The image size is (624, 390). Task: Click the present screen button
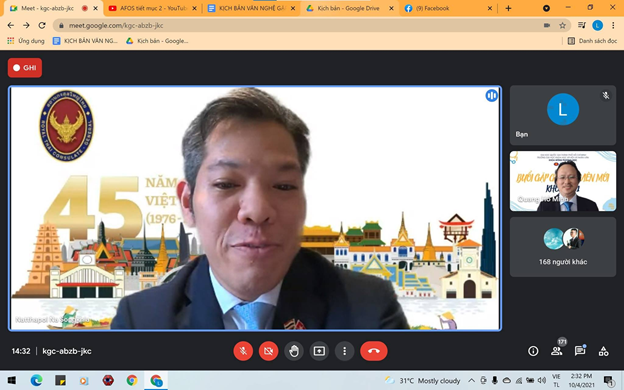319,351
